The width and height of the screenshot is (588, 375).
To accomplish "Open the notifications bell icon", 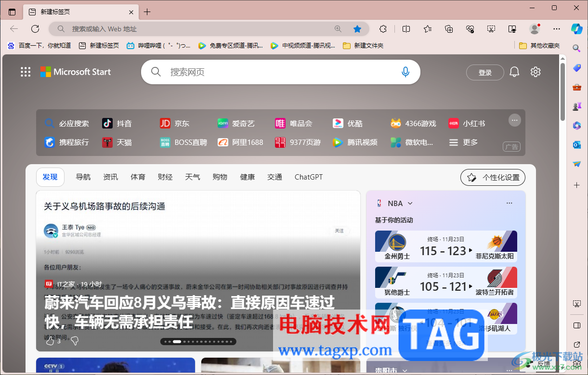I will [x=514, y=72].
